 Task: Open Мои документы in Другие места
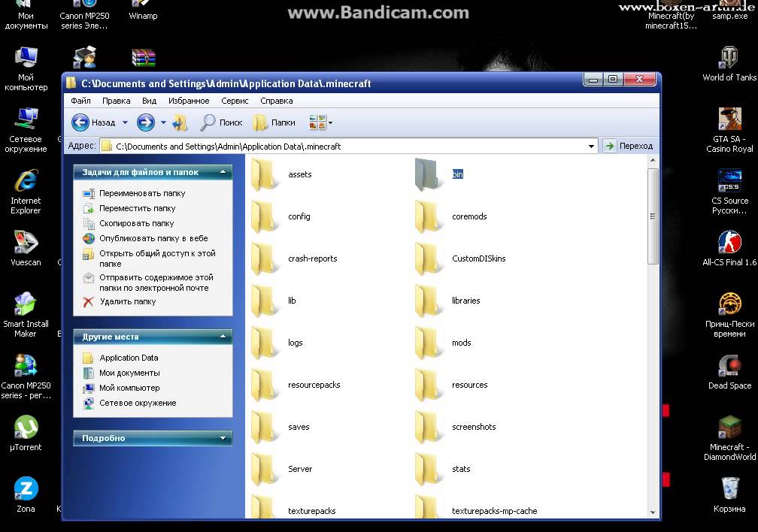(129, 373)
